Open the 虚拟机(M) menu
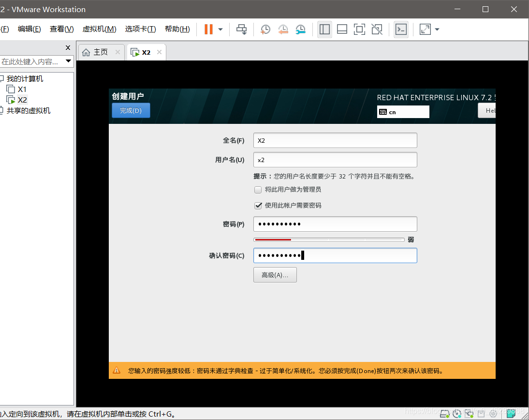 pos(99,29)
